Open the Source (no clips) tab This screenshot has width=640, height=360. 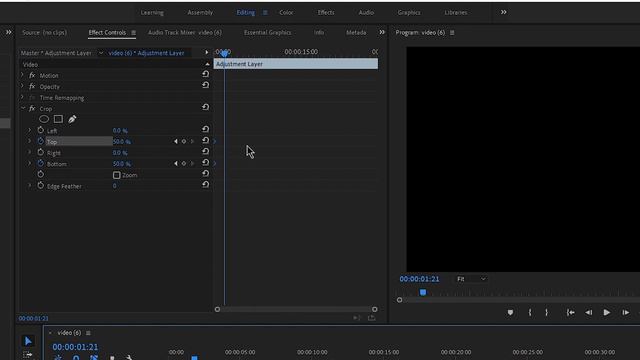(44, 33)
